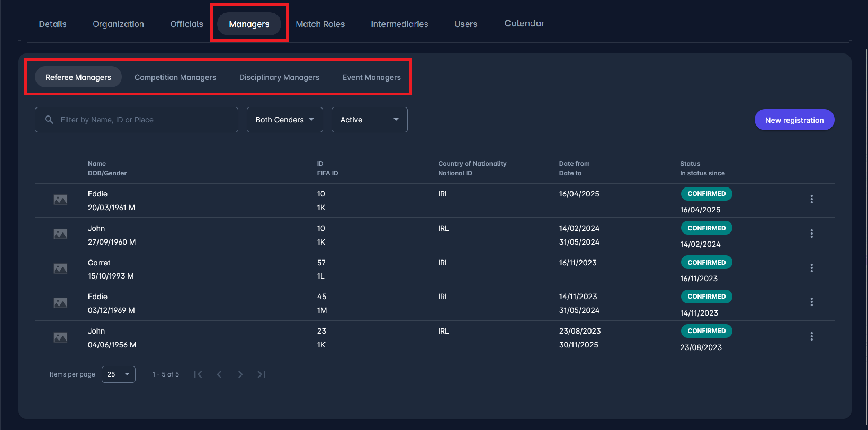Click the CONFIRMED status badge for Garret
The image size is (868, 430).
[706, 263]
